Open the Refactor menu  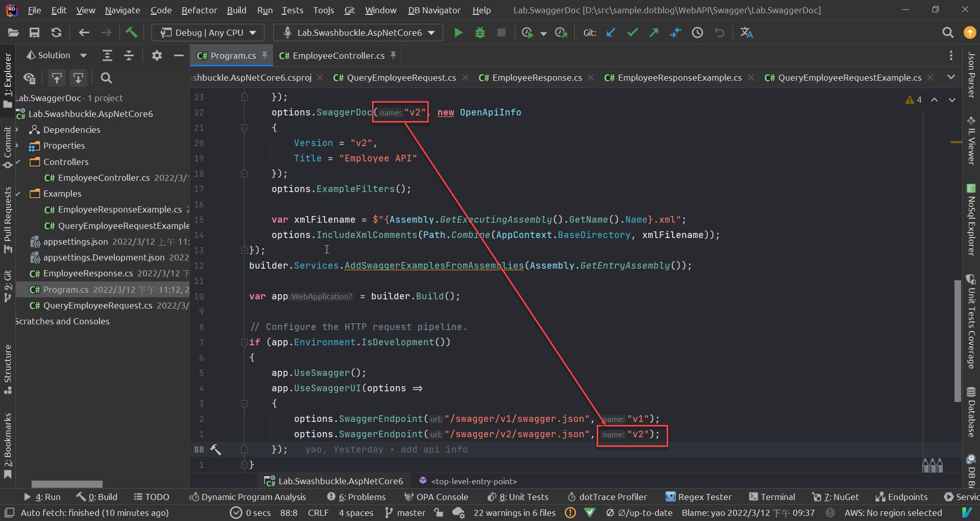point(199,10)
